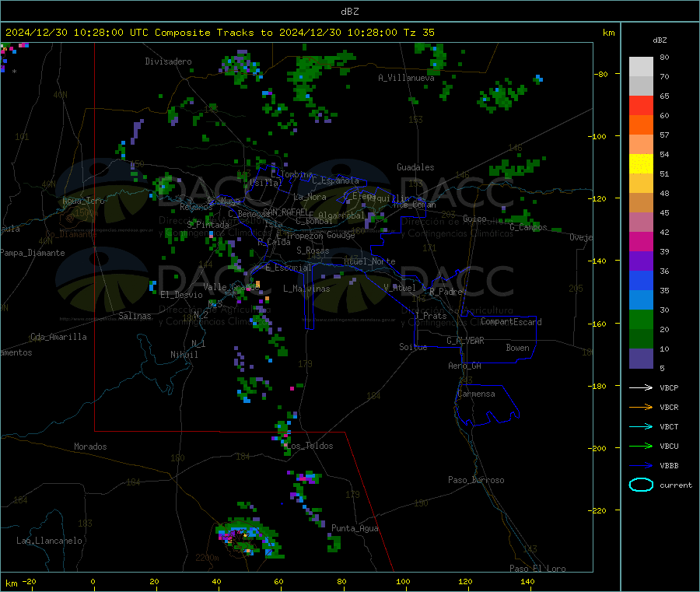
Task: Click the 'Guadales' map label
Action: coord(415,167)
